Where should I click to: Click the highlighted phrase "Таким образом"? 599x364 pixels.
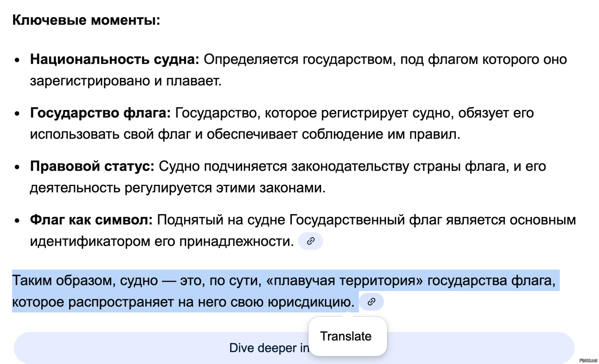pyautogui.click(x=61, y=280)
